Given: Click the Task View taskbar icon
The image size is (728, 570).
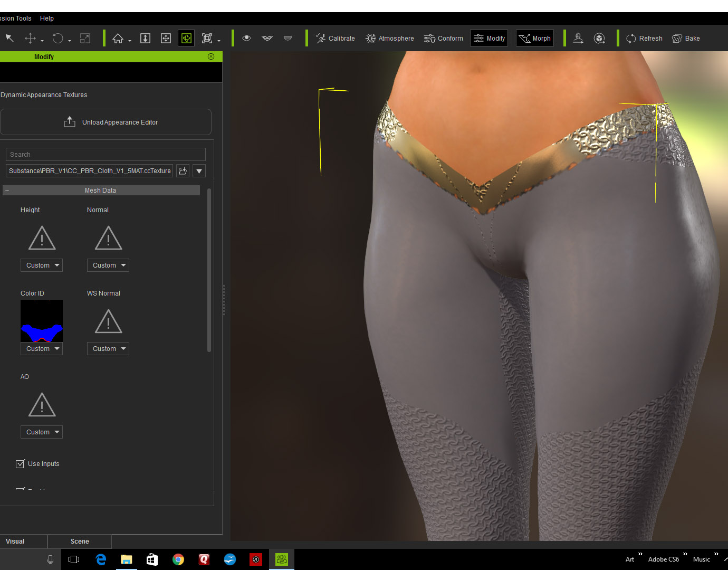Looking at the screenshot, I should (74, 559).
